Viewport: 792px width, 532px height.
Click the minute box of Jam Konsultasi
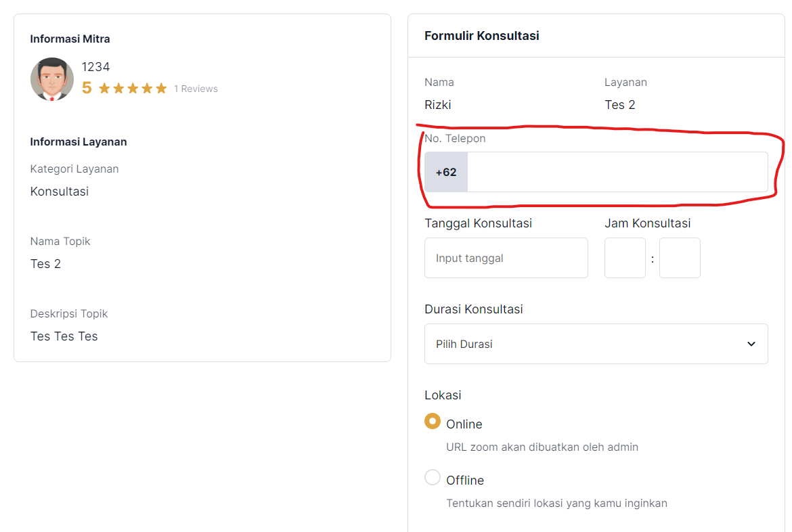point(680,258)
